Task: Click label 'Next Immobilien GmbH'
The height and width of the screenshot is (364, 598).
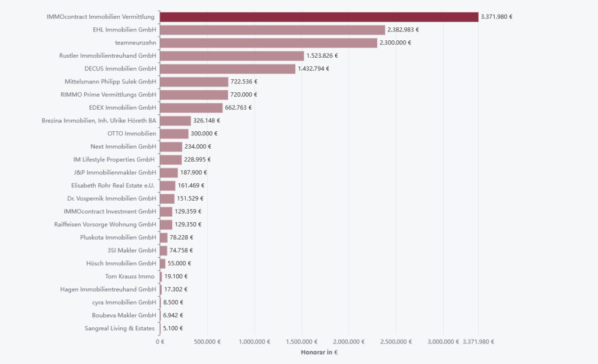Action: coord(123,146)
